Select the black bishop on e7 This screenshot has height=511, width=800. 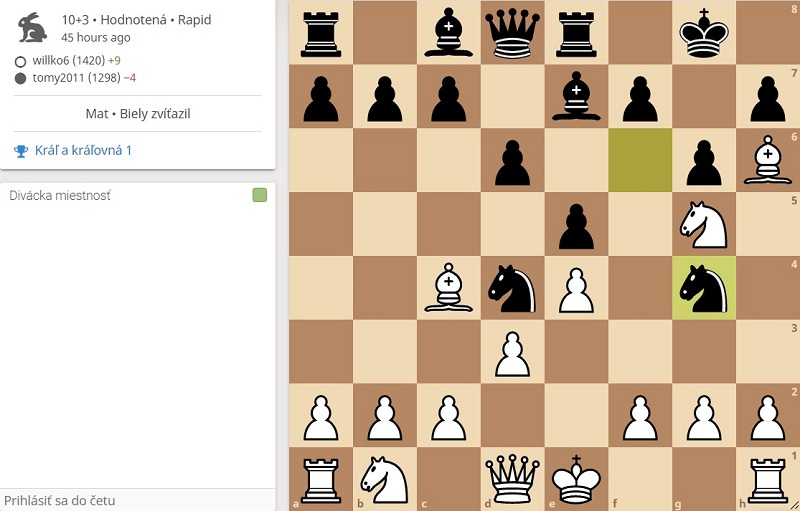click(576, 96)
